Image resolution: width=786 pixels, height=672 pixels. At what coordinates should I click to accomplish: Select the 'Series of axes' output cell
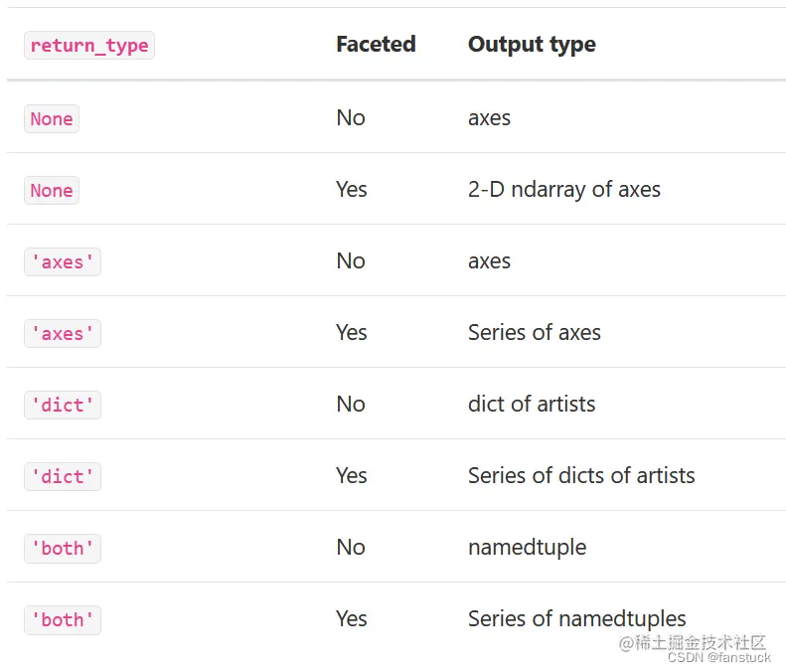534,333
